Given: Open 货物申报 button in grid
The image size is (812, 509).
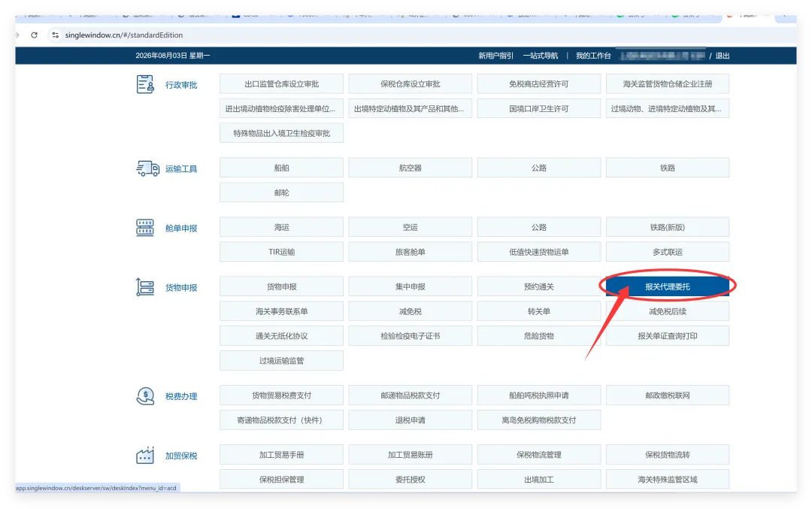Looking at the screenshot, I should coord(281,287).
